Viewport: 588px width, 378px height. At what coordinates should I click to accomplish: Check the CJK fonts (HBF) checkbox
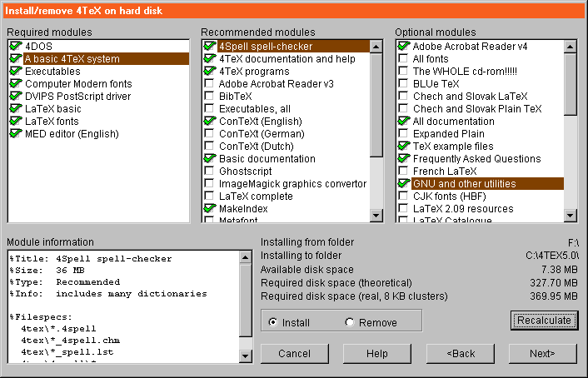(x=403, y=196)
